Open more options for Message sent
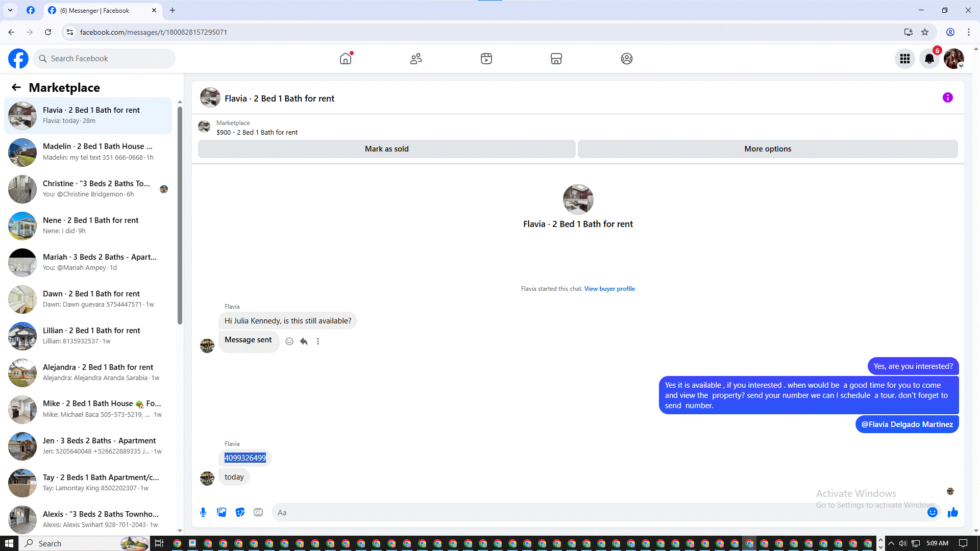Screen dimensions: 980x551 click(318, 341)
